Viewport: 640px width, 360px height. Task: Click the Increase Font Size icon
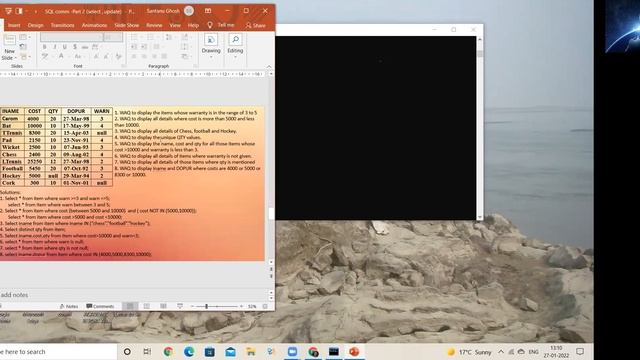pos(96,56)
